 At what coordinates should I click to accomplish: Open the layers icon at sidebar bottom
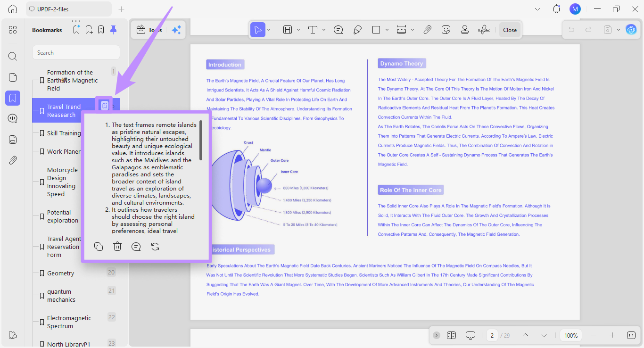click(13, 335)
